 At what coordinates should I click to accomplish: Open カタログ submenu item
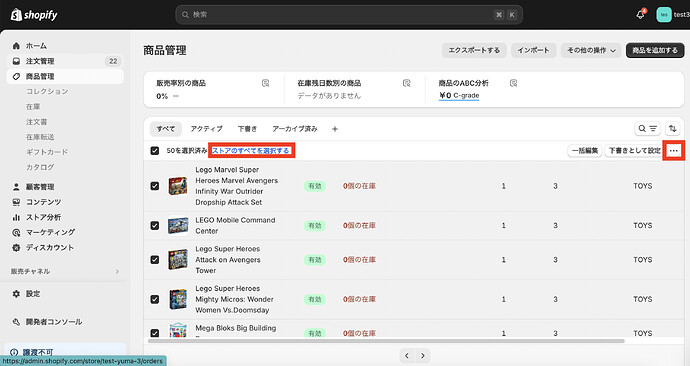(40, 167)
